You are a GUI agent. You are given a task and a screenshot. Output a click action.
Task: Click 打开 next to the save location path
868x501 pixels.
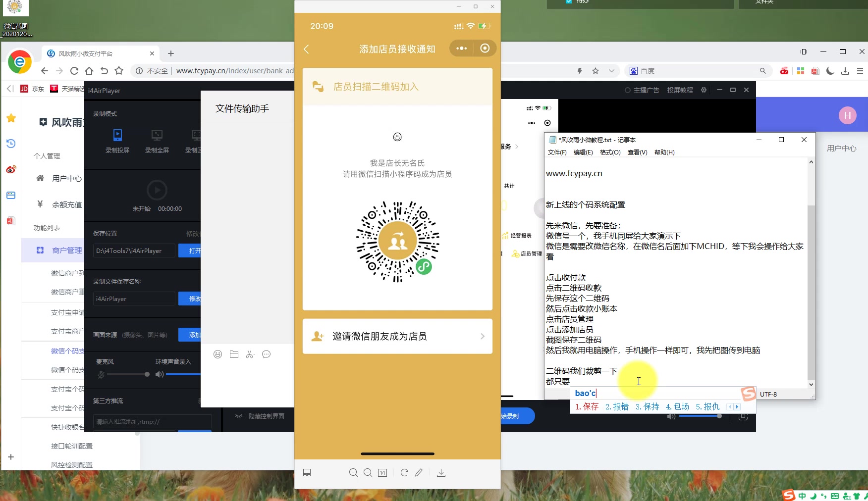click(x=193, y=250)
